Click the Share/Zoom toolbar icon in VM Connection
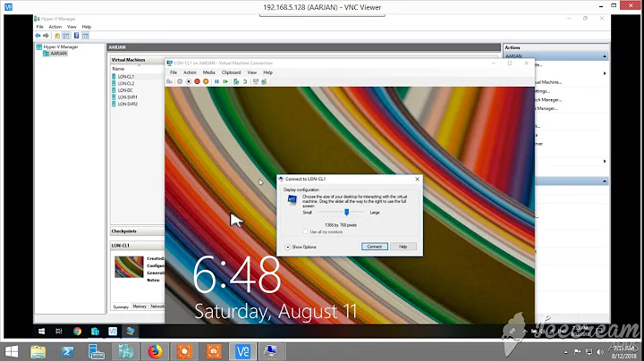Viewport: 644px width, 361px height. [264, 81]
